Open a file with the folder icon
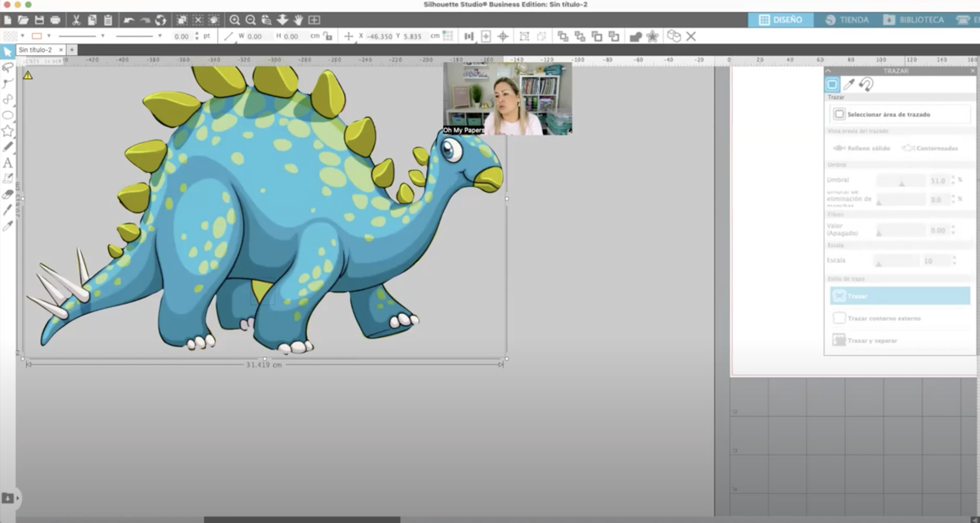 (x=23, y=20)
